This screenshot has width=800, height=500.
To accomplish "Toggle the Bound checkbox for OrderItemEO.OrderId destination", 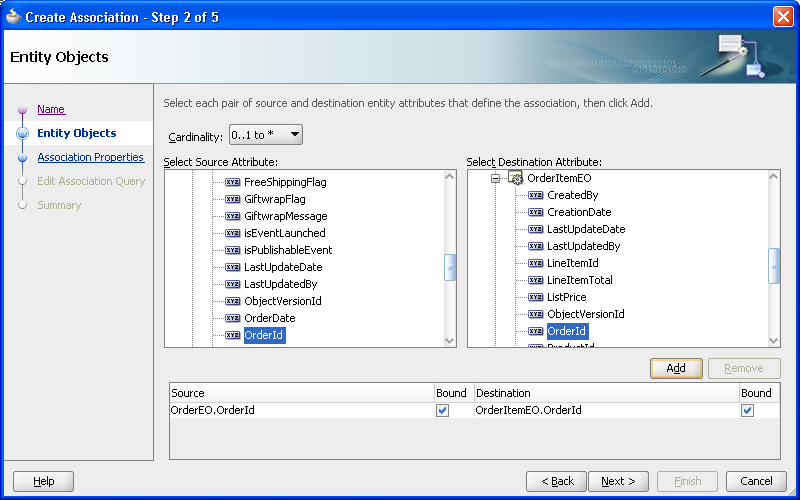I will tap(747, 410).
